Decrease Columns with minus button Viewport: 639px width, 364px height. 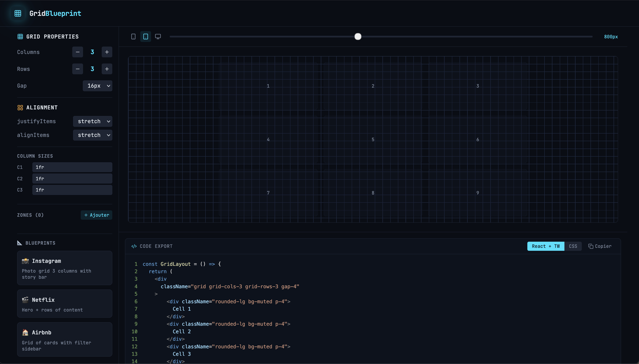point(78,52)
